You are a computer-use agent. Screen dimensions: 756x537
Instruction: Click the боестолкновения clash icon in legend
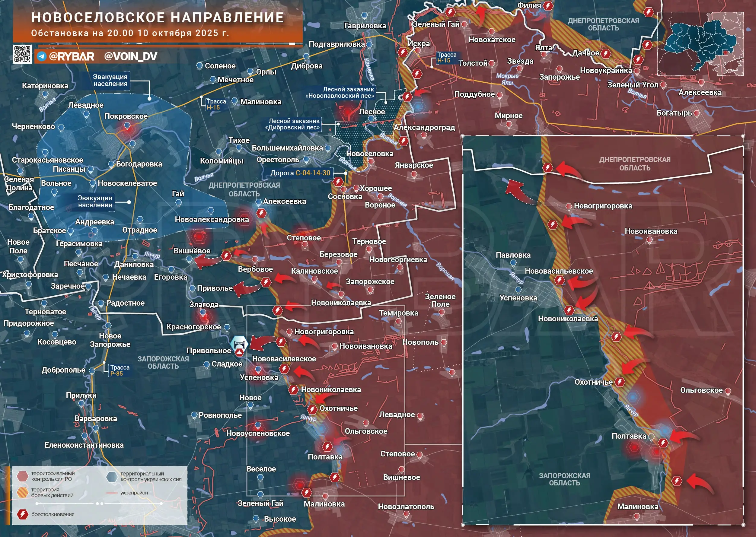(x=23, y=514)
